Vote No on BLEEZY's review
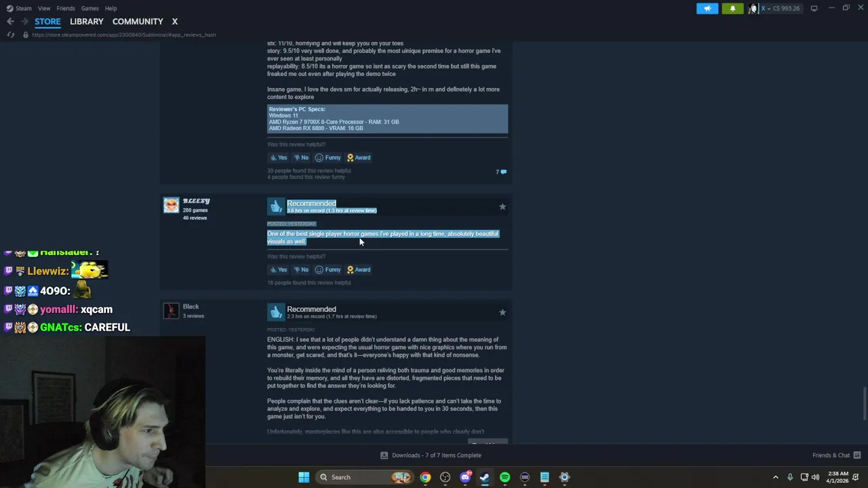The image size is (868, 488). [301, 270]
